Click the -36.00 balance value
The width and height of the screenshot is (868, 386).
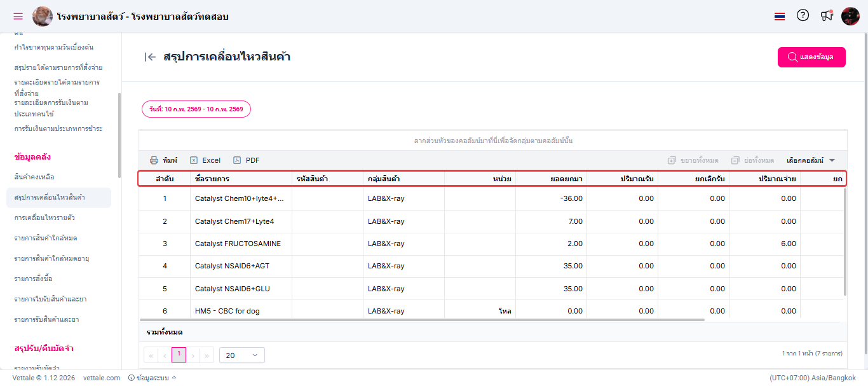pyautogui.click(x=571, y=198)
